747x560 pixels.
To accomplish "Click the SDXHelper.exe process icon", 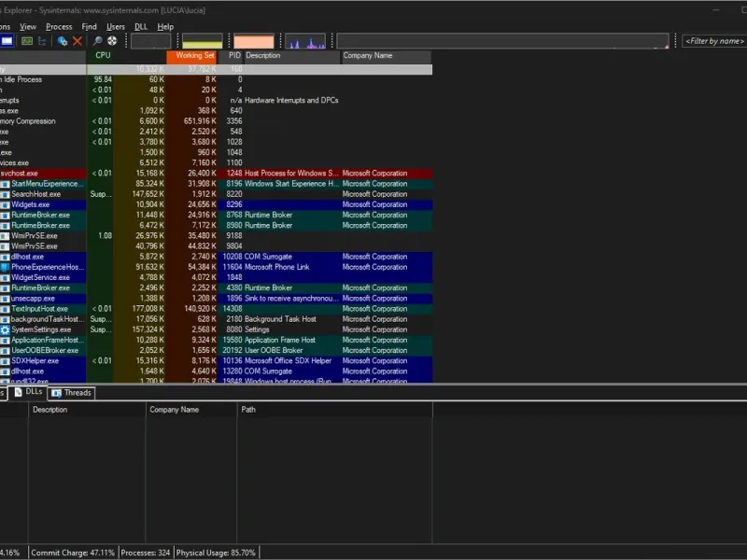I will pyautogui.click(x=5, y=361).
